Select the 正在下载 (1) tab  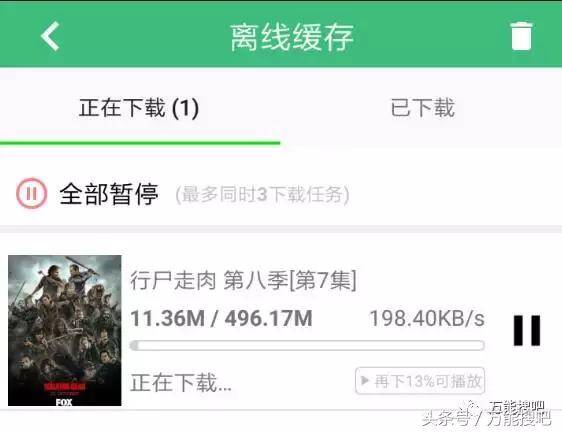pos(139,108)
